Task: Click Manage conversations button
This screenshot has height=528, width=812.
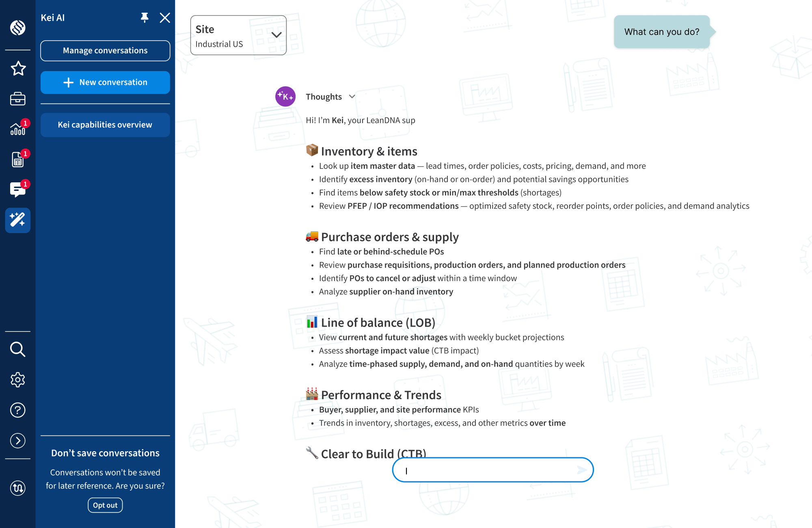Action: [x=105, y=51]
